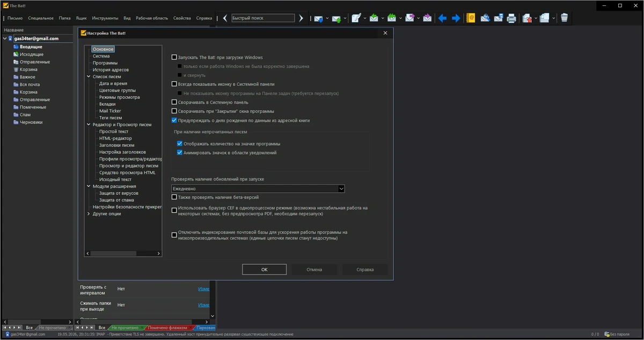644x340 pixels.
Task: Open the address book icon
Action: click(471, 18)
